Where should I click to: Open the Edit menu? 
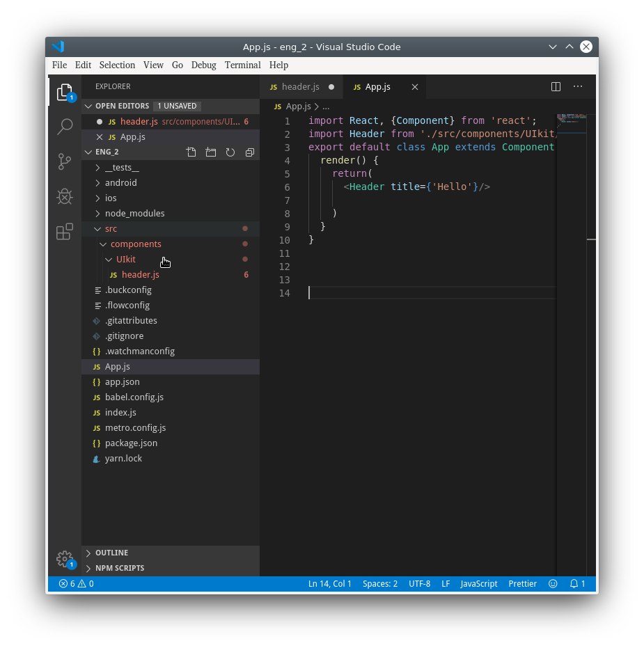(83, 65)
